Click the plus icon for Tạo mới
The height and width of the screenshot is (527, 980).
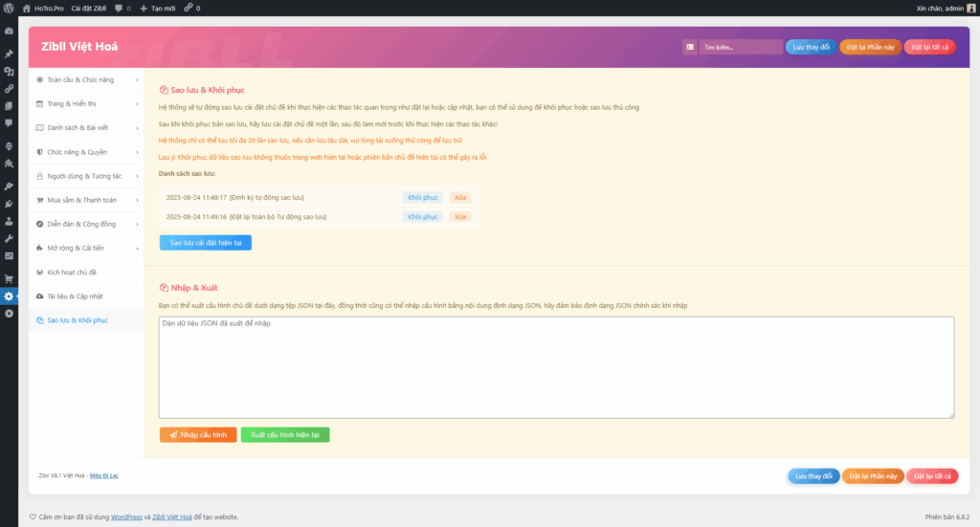click(x=144, y=8)
